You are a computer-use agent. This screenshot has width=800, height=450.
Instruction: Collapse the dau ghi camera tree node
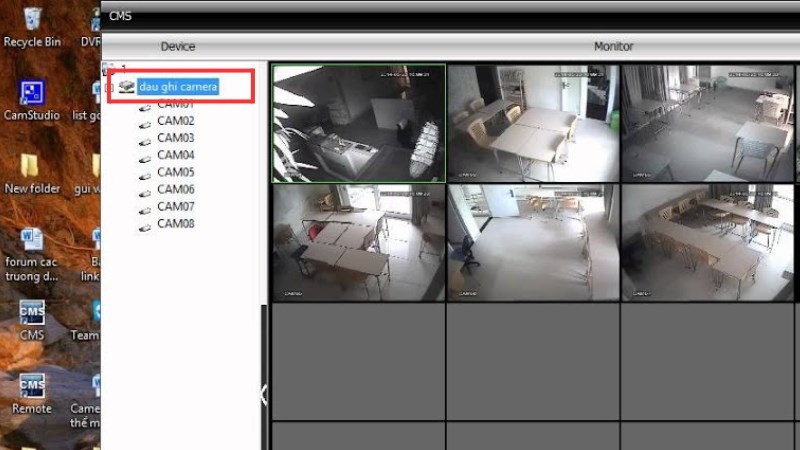coord(110,87)
